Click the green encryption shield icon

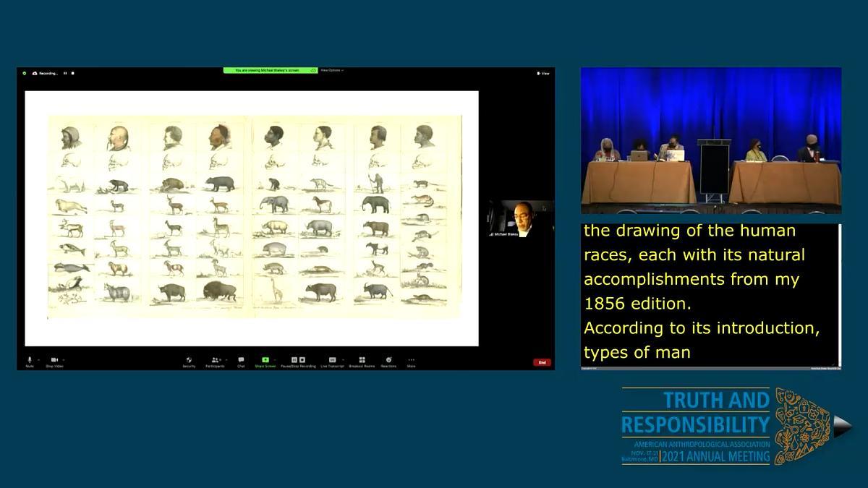click(25, 73)
